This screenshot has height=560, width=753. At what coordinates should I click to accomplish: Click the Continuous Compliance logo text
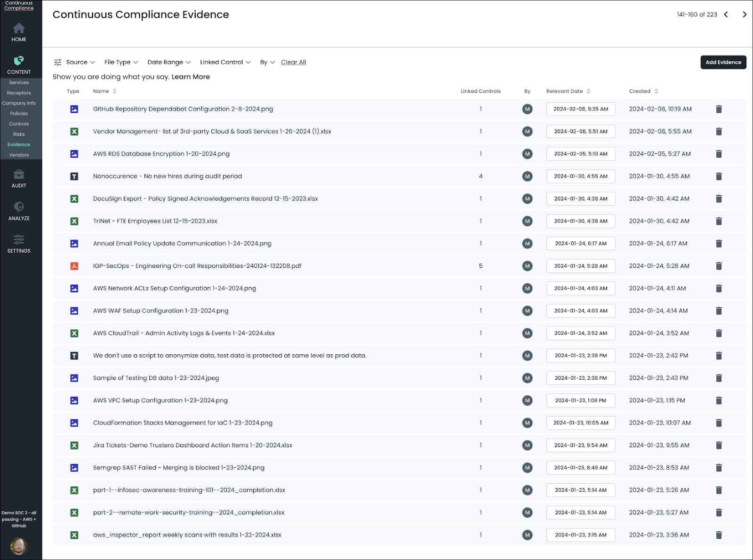[19, 6]
